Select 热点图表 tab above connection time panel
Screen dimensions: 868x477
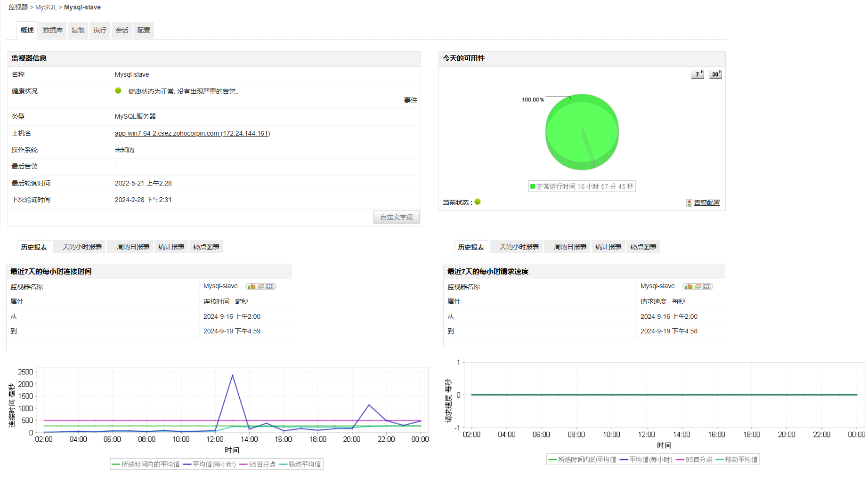pos(206,247)
